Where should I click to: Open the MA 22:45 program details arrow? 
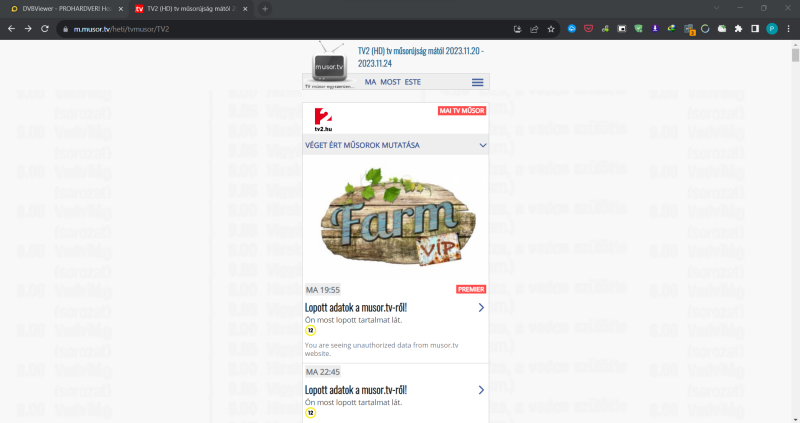pyautogui.click(x=481, y=390)
